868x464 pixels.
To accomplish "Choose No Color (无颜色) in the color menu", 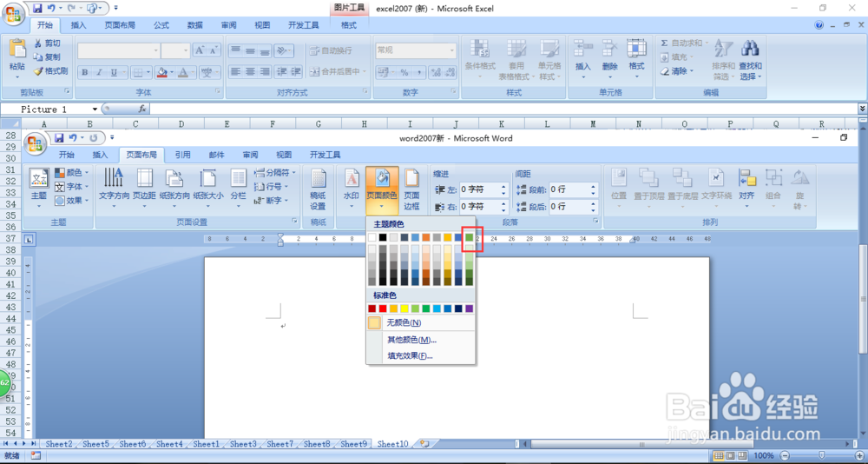I will (421, 322).
